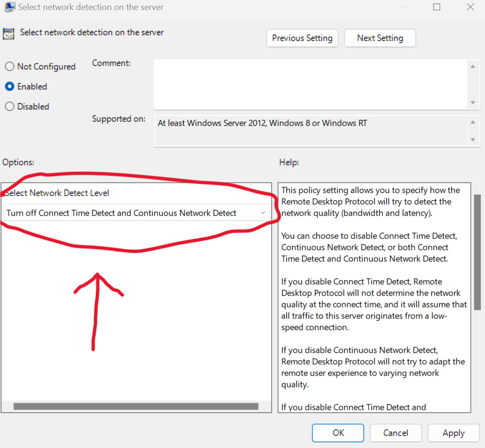Cancel the policy changes

pyautogui.click(x=396, y=433)
